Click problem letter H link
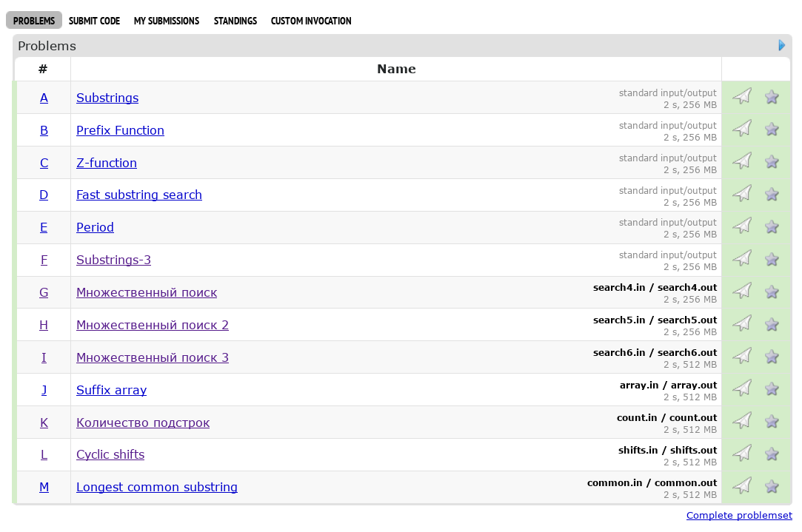The image size is (802, 532). click(x=44, y=325)
